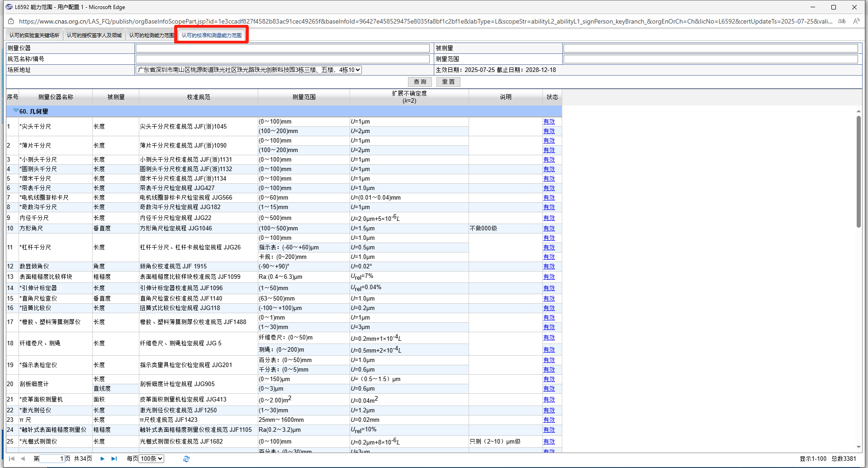Viewport: 868px width, 468px height.
Task: Click the previous page arrow
Action: (x=23, y=458)
